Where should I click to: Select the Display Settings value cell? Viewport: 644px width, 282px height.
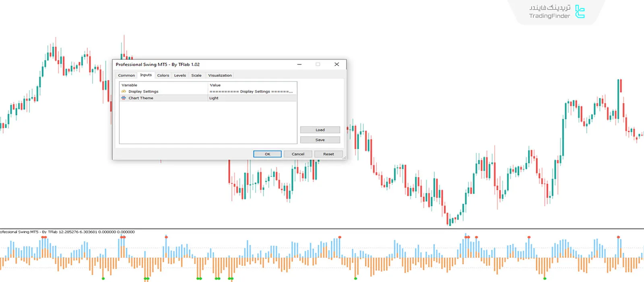pos(252,91)
